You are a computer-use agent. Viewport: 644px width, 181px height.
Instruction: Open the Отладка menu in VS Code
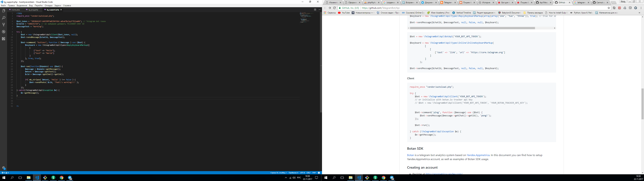48,6
